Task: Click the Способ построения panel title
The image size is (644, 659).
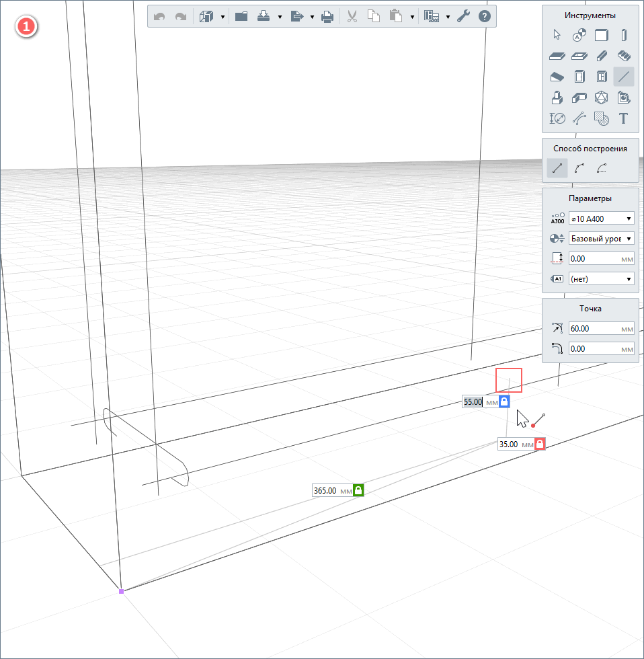Action: tap(590, 149)
